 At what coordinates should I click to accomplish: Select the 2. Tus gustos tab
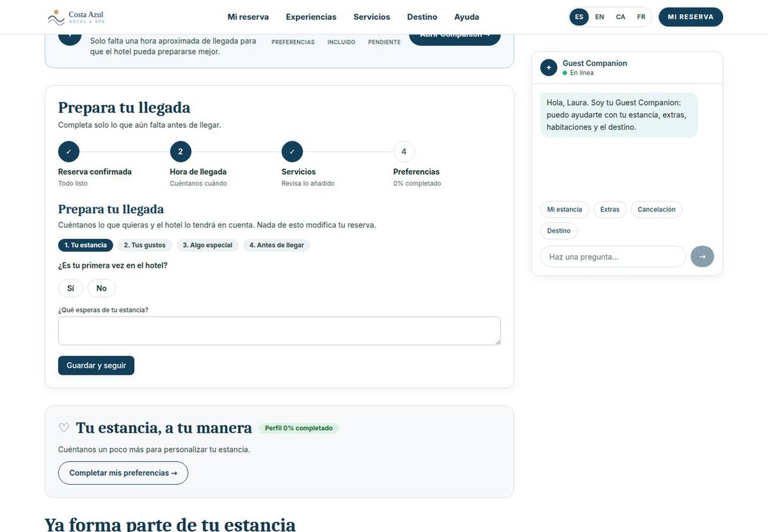(x=145, y=245)
